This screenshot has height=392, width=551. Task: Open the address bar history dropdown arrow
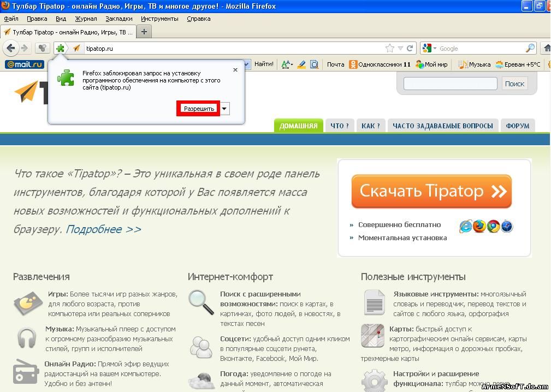pos(400,49)
